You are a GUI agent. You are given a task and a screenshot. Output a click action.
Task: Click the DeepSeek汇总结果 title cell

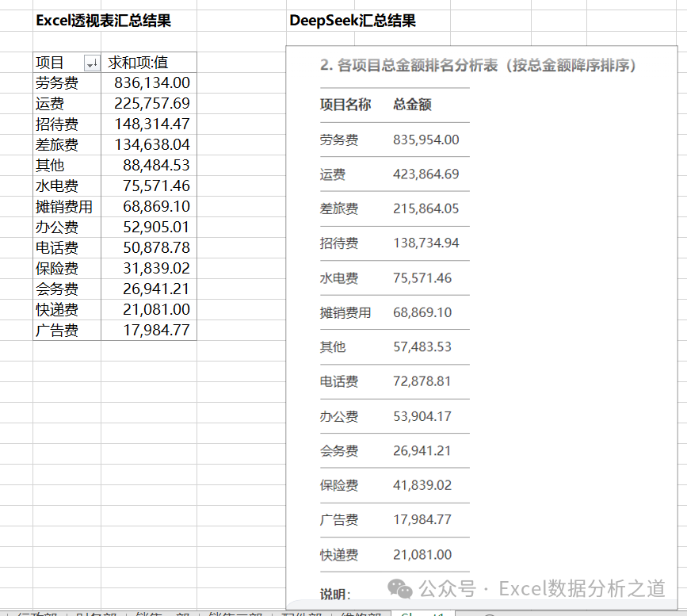(x=353, y=21)
